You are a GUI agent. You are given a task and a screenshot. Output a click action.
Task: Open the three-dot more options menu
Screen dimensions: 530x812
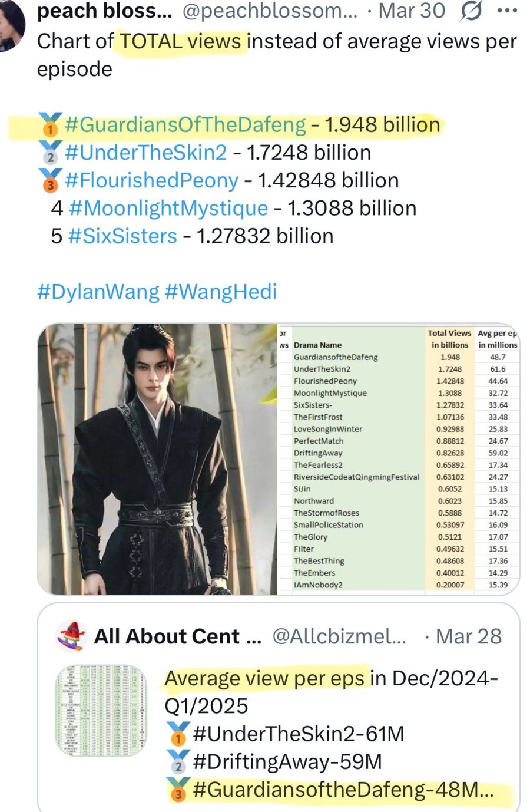tap(506, 11)
